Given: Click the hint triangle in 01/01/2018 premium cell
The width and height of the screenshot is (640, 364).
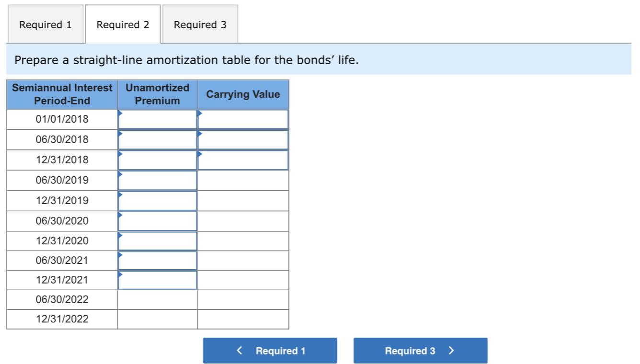Looking at the screenshot, I should [x=120, y=113].
